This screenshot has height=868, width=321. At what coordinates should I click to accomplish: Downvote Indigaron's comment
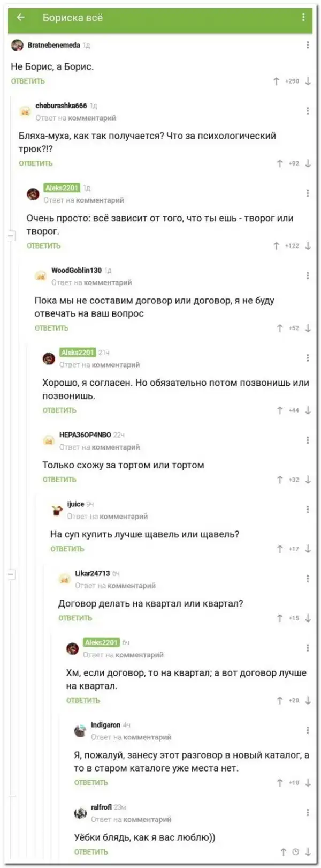point(308,783)
